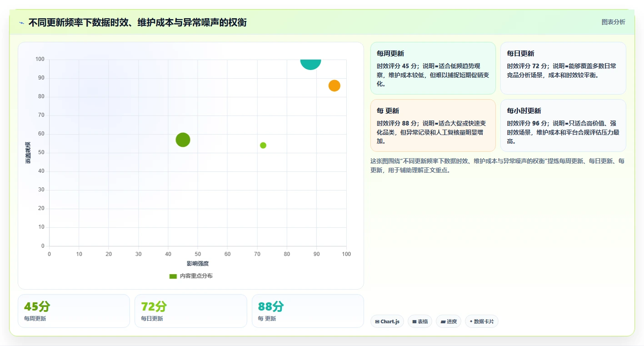Select the 表格 tag chip
This screenshot has height=346, width=644.
(x=420, y=321)
